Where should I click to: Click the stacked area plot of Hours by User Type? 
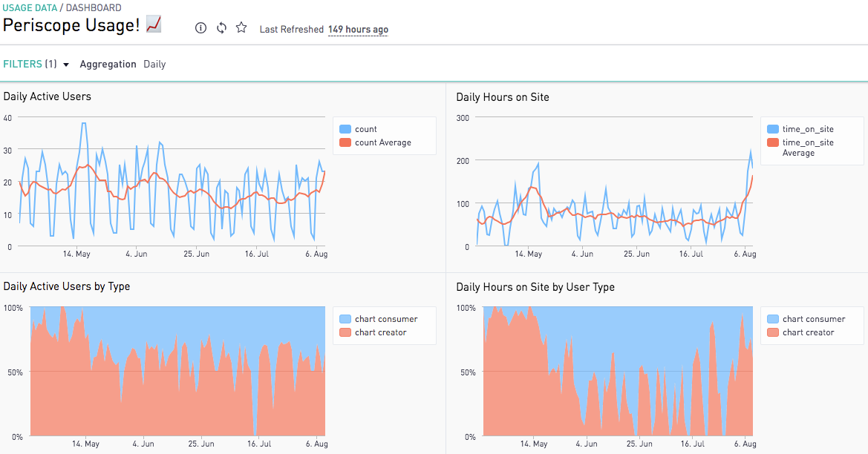point(618,371)
